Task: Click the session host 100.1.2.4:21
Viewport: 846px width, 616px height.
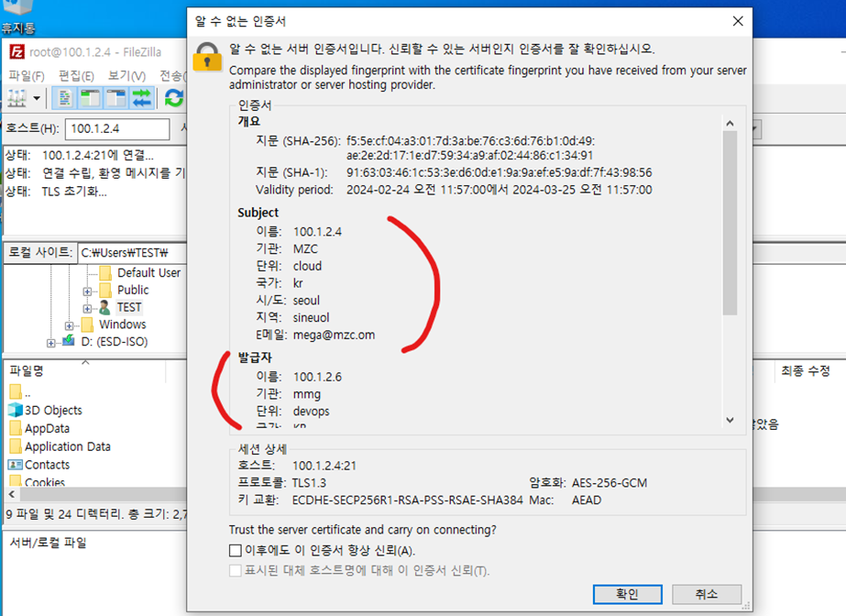Action: click(324, 466)
